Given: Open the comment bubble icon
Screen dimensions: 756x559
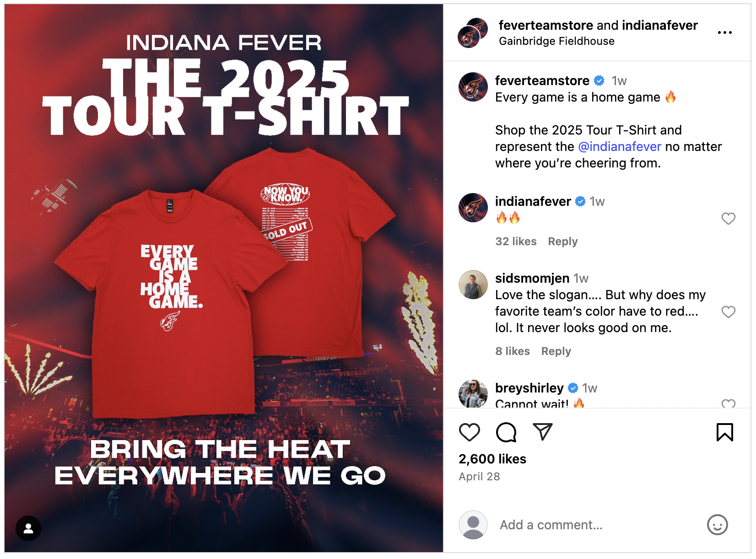Looking at the screenshot, I should (x=506, y=432).
